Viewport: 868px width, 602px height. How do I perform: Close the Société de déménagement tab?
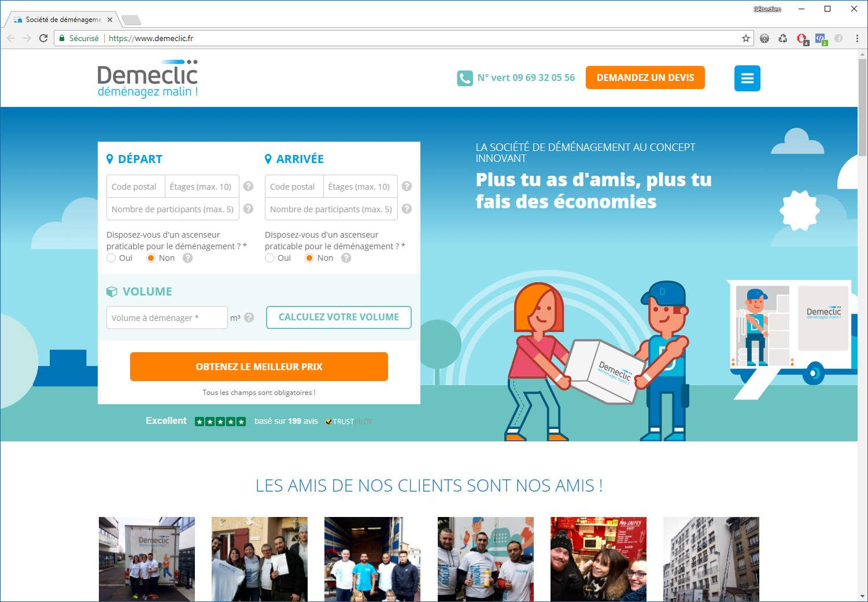point(110,20)
